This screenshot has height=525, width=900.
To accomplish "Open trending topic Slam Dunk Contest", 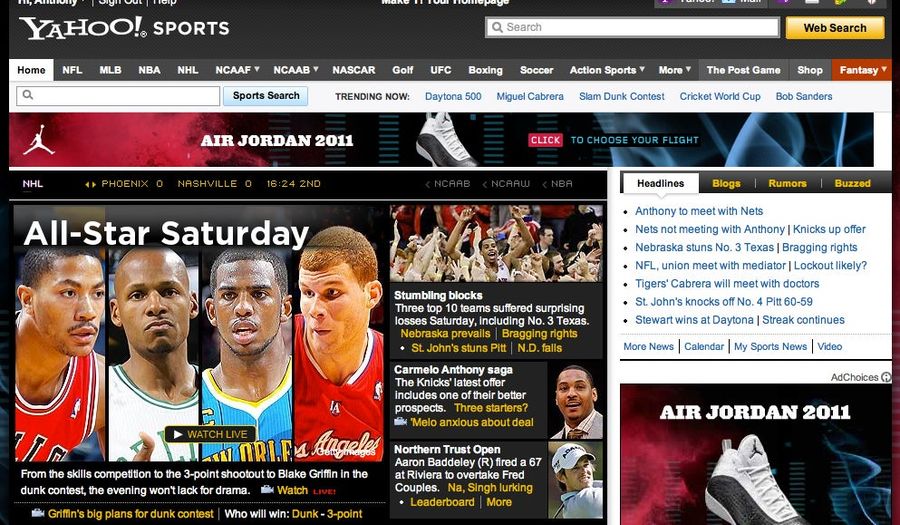I will (622, 96).
